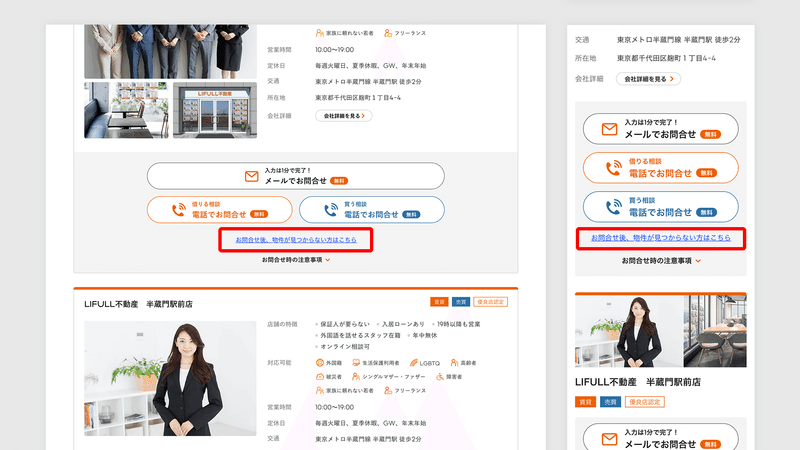Image resolution: width=800 pixels, height=450 pixels.
Task: Click 賃貸 tag in desktop 半蔵門駅前店 card
Action: point(439,302)
